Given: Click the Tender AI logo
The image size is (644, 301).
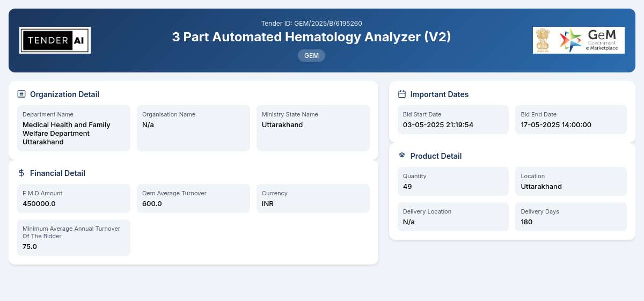Looking at the screenshot, I should 55,40.
